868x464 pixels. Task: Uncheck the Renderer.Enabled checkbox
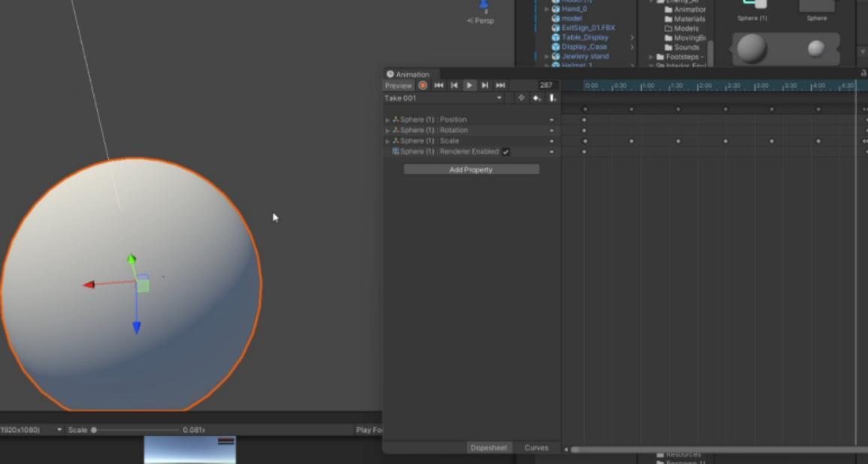505,152
